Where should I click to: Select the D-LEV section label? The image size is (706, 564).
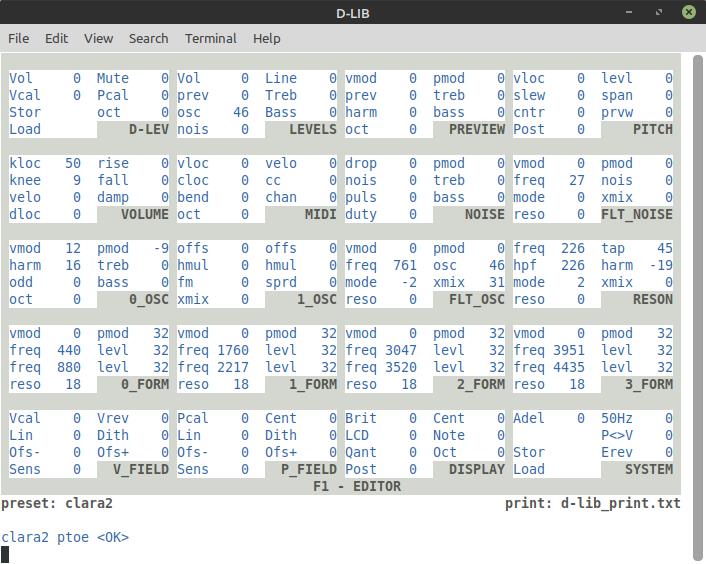[149, 130]
